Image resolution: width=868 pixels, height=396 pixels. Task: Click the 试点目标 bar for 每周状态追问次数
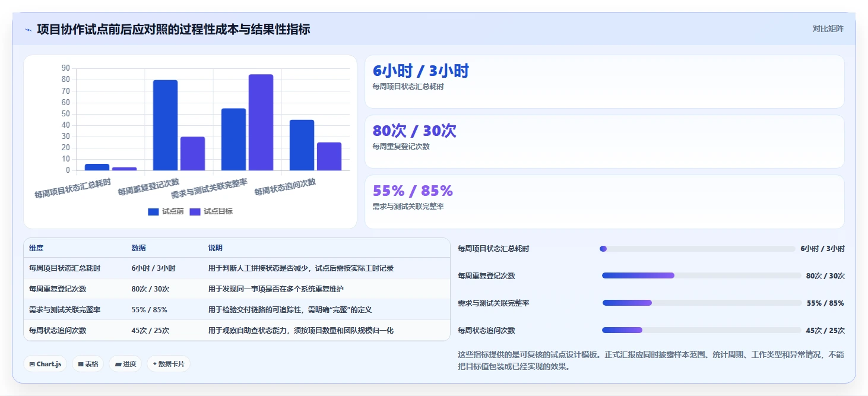click(329, 157)
